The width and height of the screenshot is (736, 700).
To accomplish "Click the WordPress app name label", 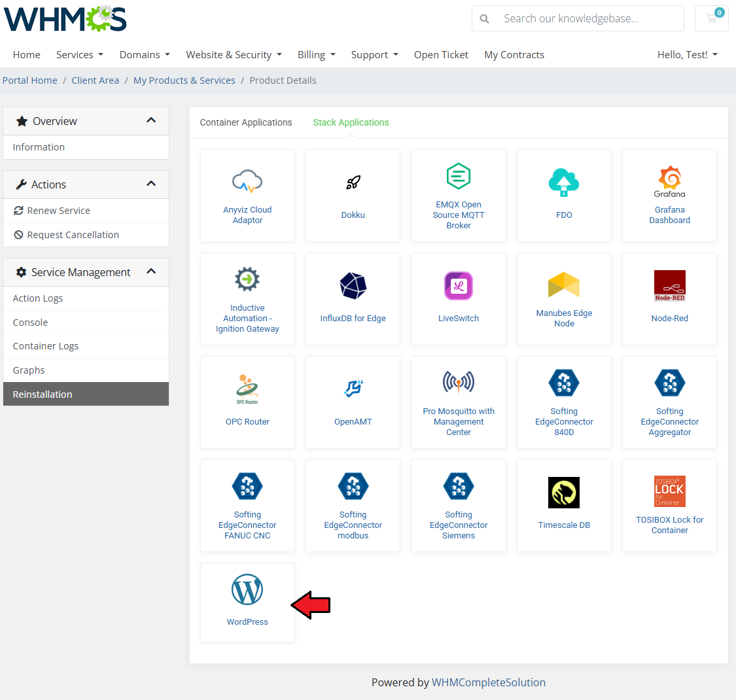I will (x=247, y=621).
